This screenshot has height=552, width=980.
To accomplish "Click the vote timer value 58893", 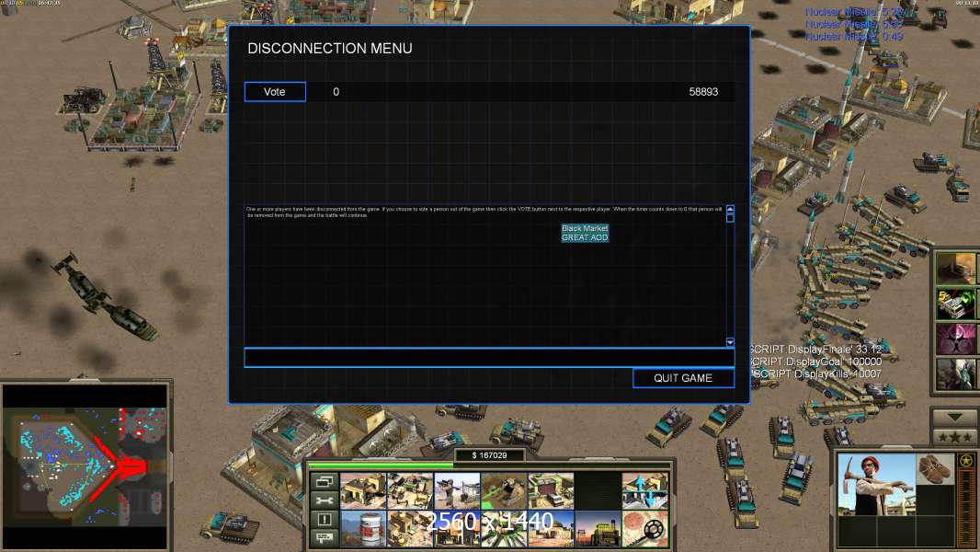I will pos(703,92).
